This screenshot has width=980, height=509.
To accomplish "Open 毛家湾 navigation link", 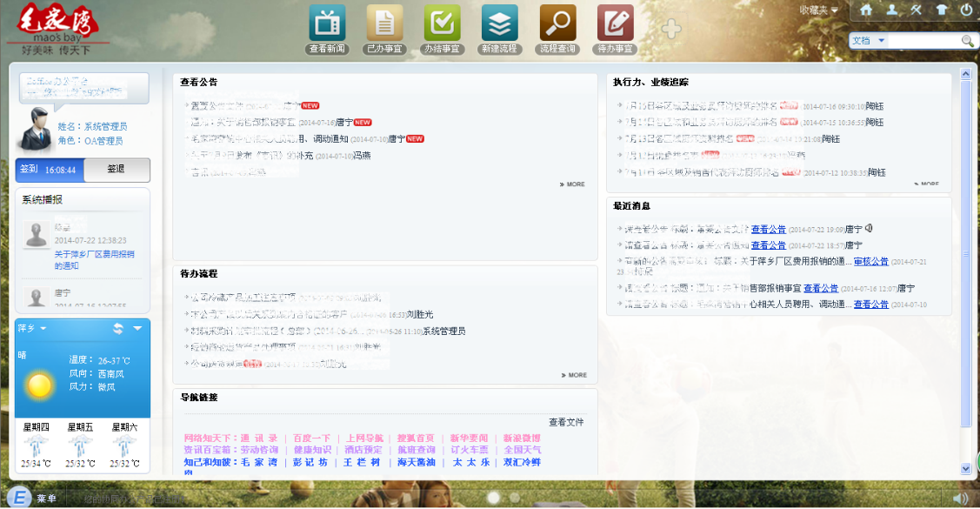I will coord(259,462).
